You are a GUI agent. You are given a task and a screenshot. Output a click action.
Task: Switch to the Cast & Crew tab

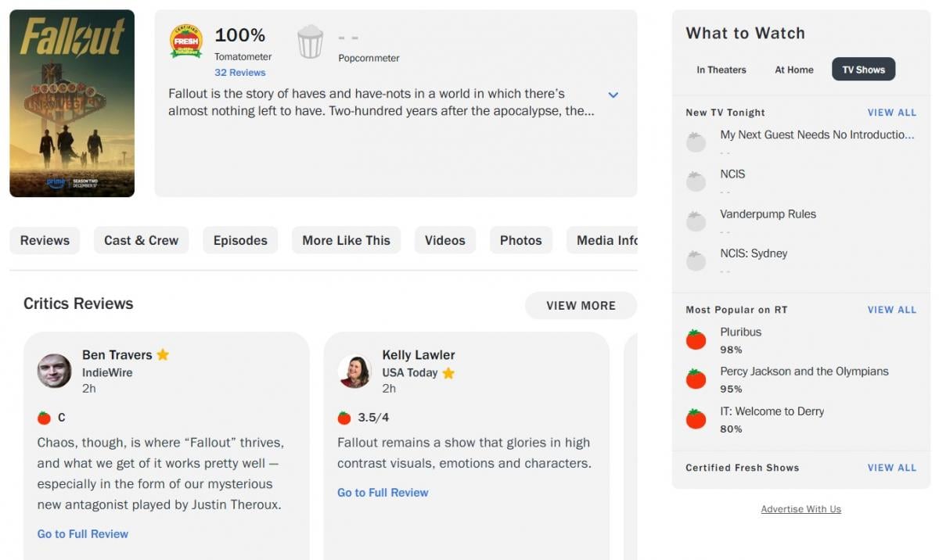tap(141, 240)
